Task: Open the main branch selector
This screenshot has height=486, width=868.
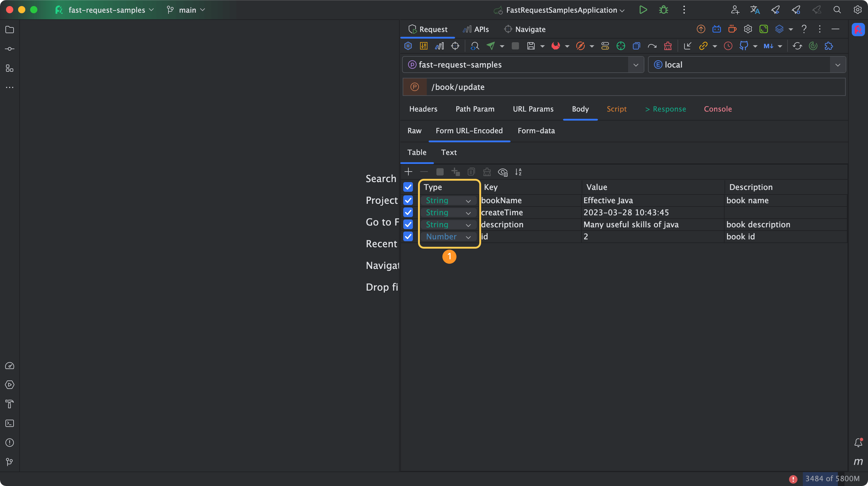Action: [187, 10]
